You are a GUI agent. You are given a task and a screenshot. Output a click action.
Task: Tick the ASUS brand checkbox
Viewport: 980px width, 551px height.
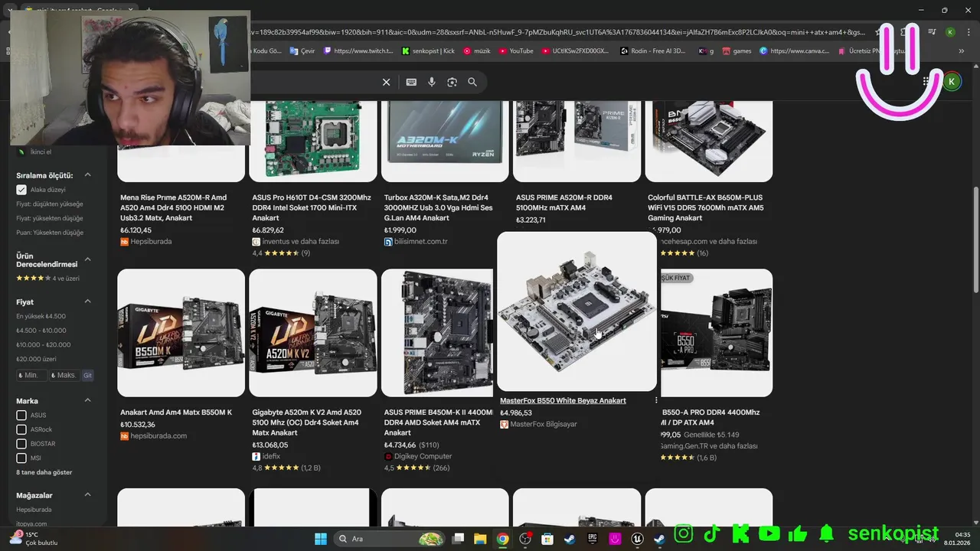pyautogui.click(x=21, y=416)
